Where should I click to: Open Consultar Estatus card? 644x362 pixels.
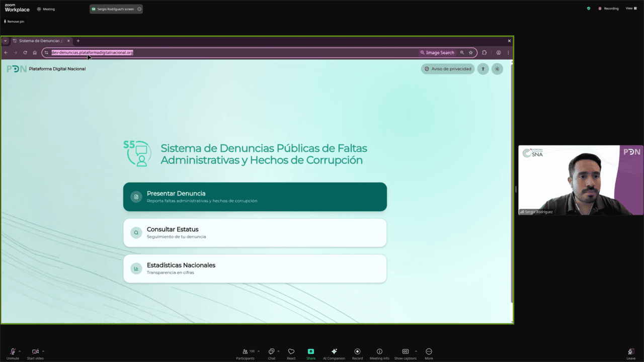click(x=255, y=233)
